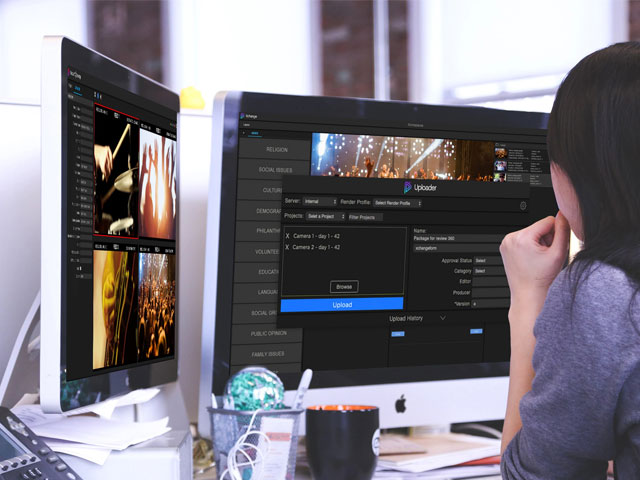Screen dimensions: 640x480
Task: Select the PUBLIC OPINION category
Action: pos(268,333)
